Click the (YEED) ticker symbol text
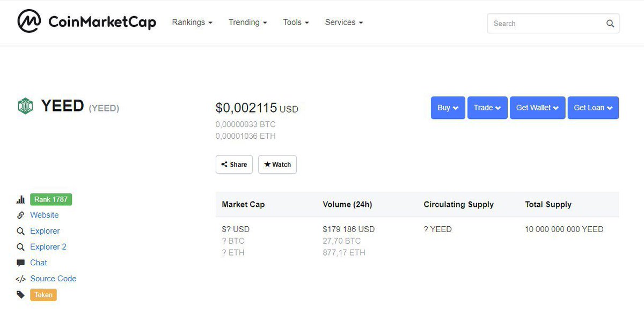Viewport: 644px width, 321px height. pos(104,108)
